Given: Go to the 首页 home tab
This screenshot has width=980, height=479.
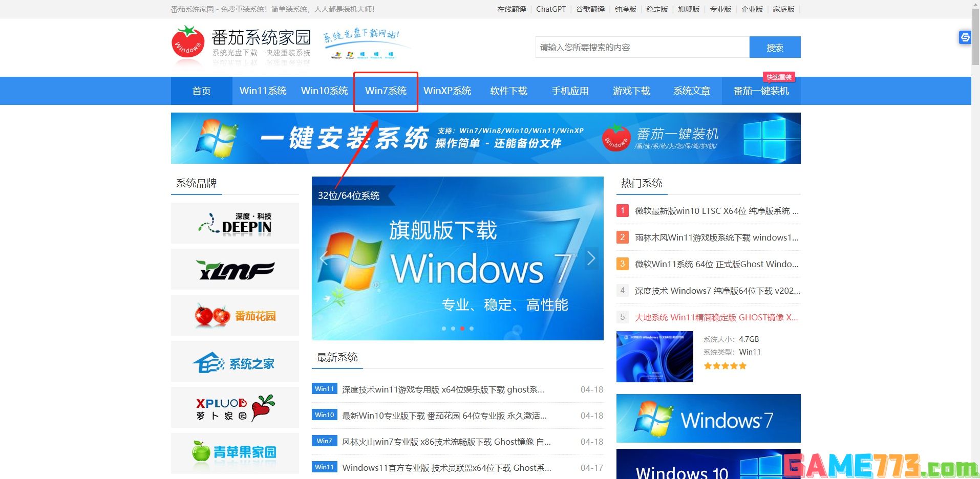Looking at the screenshot, I should [202, 91].
